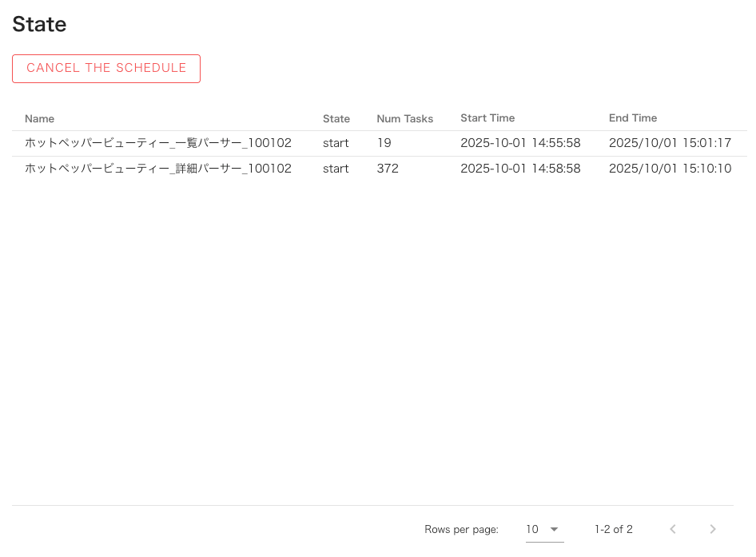The image size is (756, 557).
Task: Click the state cell of the 詳細パーサー row
Action: (x=336, y=169)
